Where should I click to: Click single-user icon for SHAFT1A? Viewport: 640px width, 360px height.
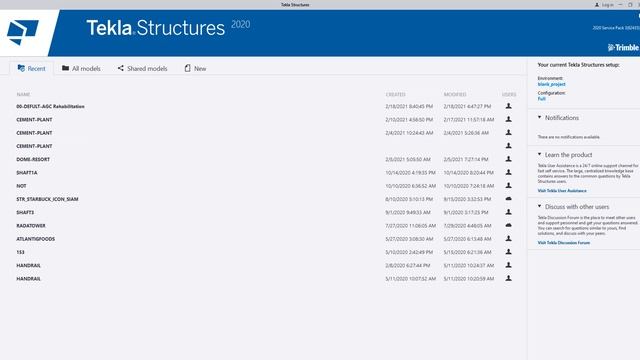(x=509, y=172)
